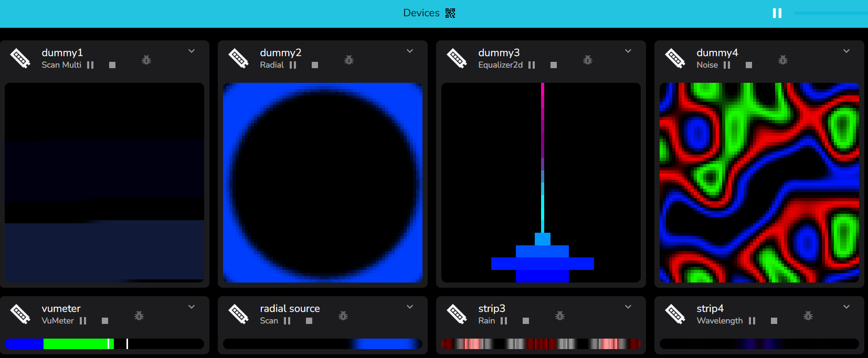Click the LED strip icon for dummy4
This screenshot has height=358, width=868.
point(675,58)
